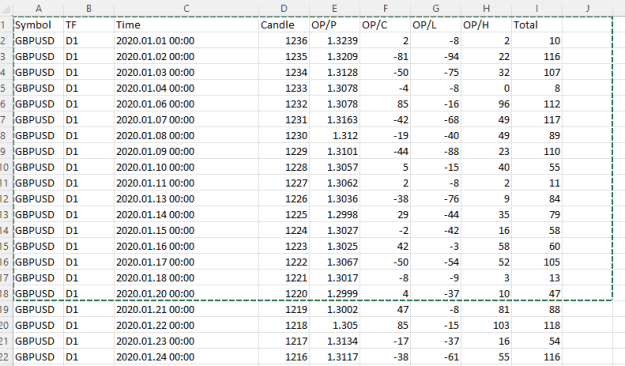The image size is (625, 366).
Task: Select row 12 header
Action: point(5,199)
